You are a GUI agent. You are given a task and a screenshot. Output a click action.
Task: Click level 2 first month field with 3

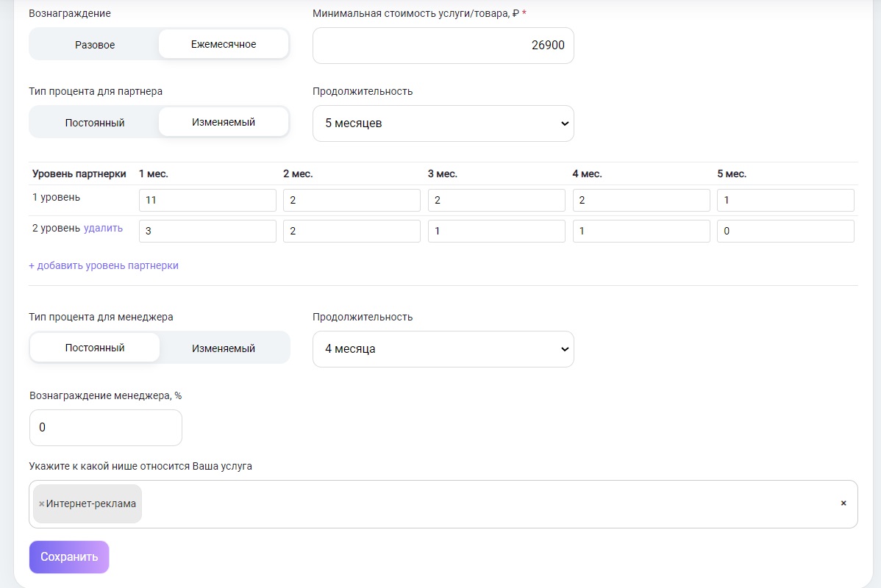point(207,231)
